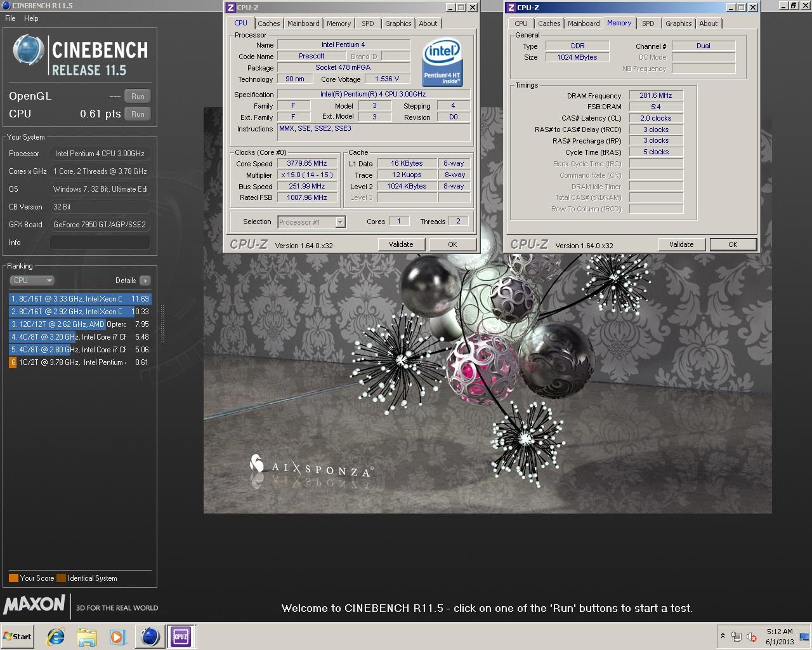Open Internet Explorer from the taskbar
Screen dimensions: 812x650
coord(56,637)
